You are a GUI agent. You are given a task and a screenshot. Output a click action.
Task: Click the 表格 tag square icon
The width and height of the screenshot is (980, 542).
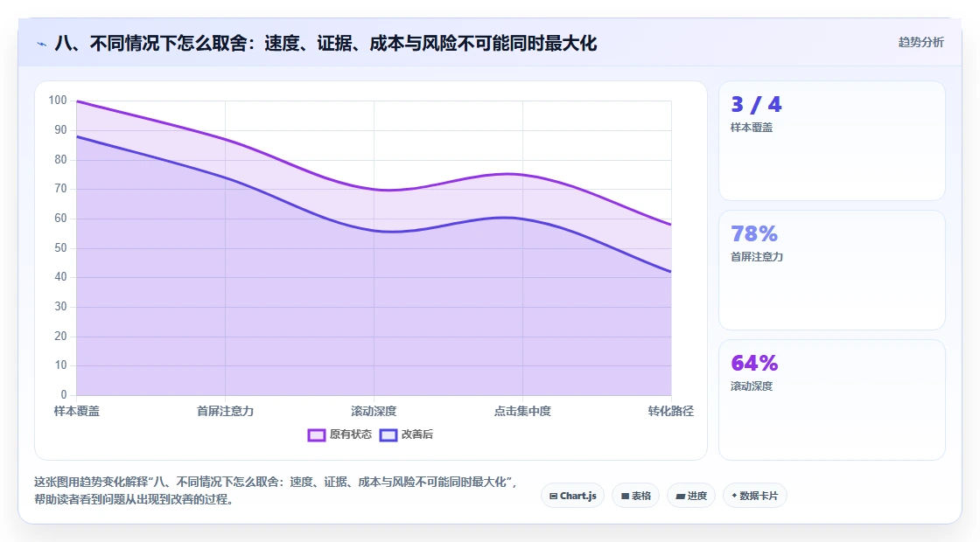pyautogui.click(x=625, y=497)
